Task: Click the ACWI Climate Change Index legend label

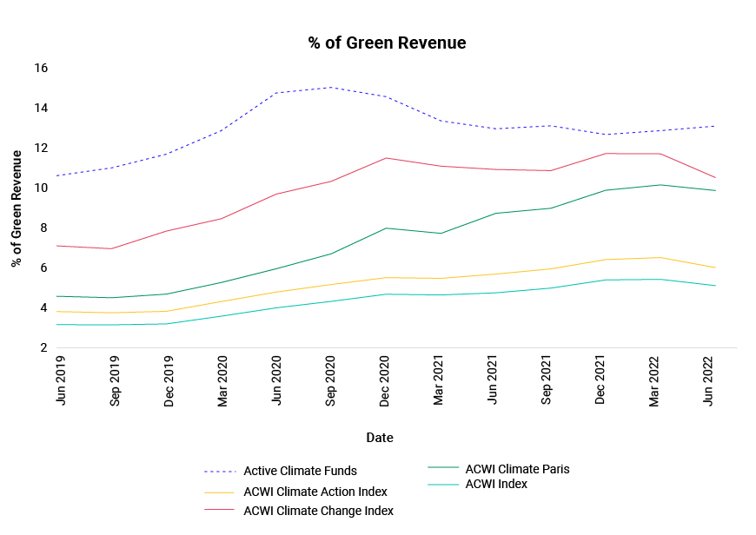Action: pyautogui.click(x=318, y=511)
